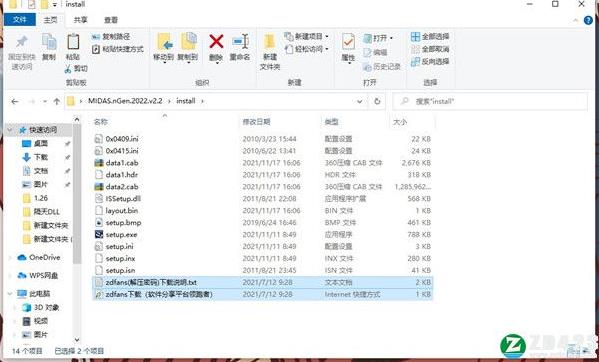Click the Copy icon in ribbon
599x362 pixels.
49,41
